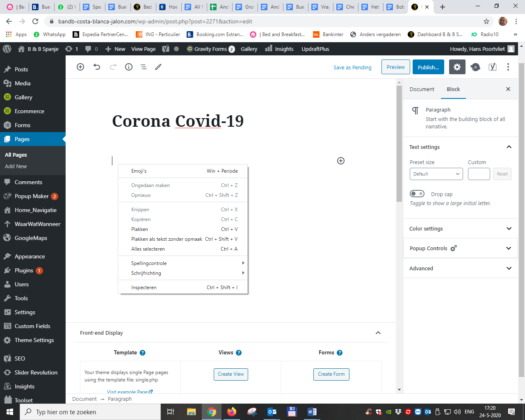This screenshot has width=525, height=420.
Task: Toggle the Drop cap switch
Action: click(x=417, y=194)
